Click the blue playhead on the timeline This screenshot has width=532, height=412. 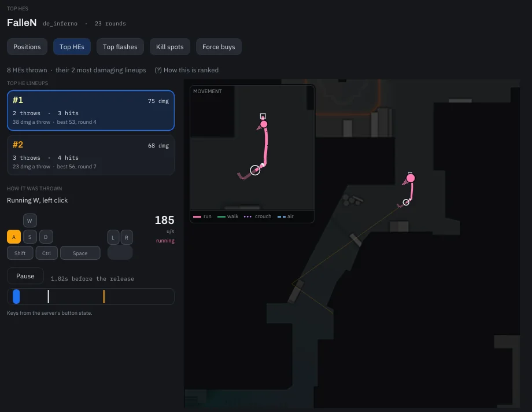(16, 296)
